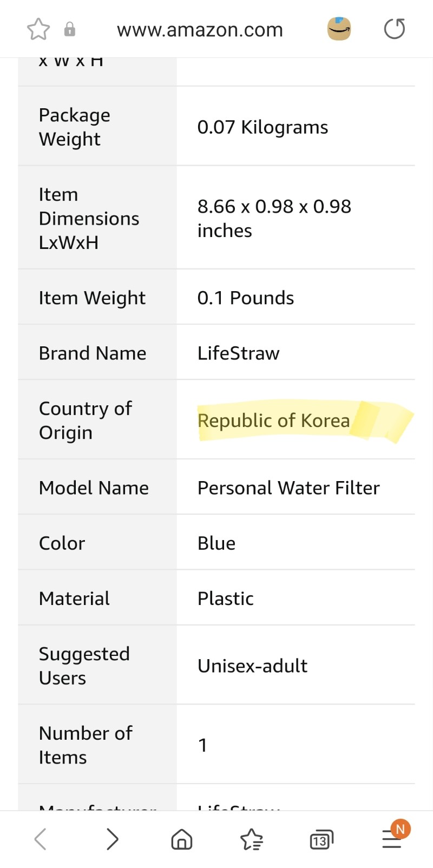Open the Amazon app icon in address bar

click(x=339, y=29)
